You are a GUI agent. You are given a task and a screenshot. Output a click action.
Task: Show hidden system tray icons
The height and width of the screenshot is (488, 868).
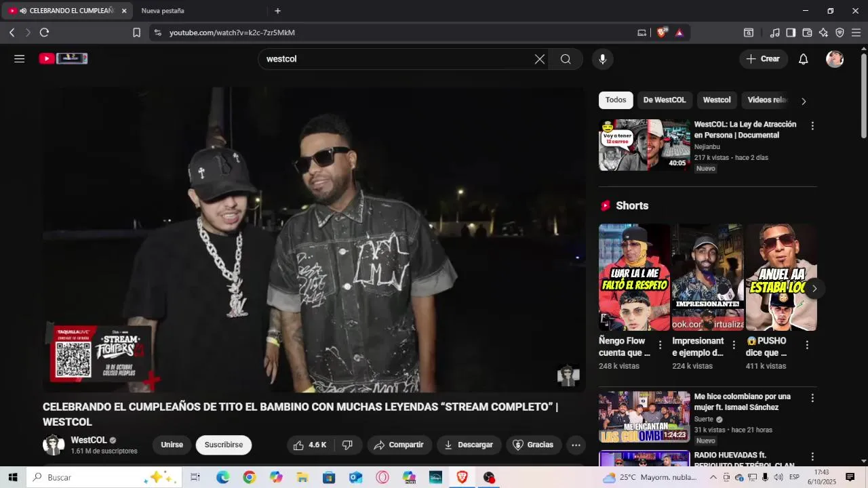pyautogui.click(x=713, y=477)
